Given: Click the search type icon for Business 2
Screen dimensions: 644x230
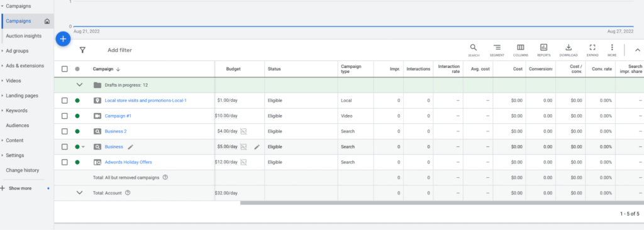Looking at the screenshot, I should [x=97, y=131].
